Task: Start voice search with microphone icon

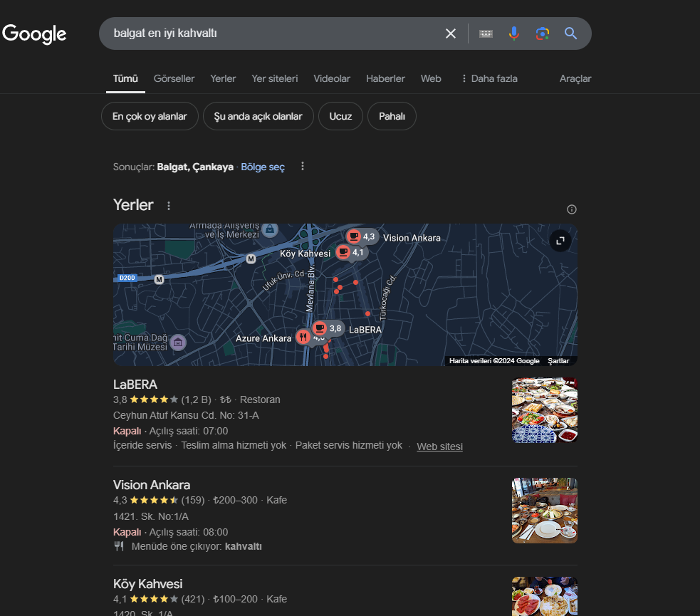Action: click(514, 33)
